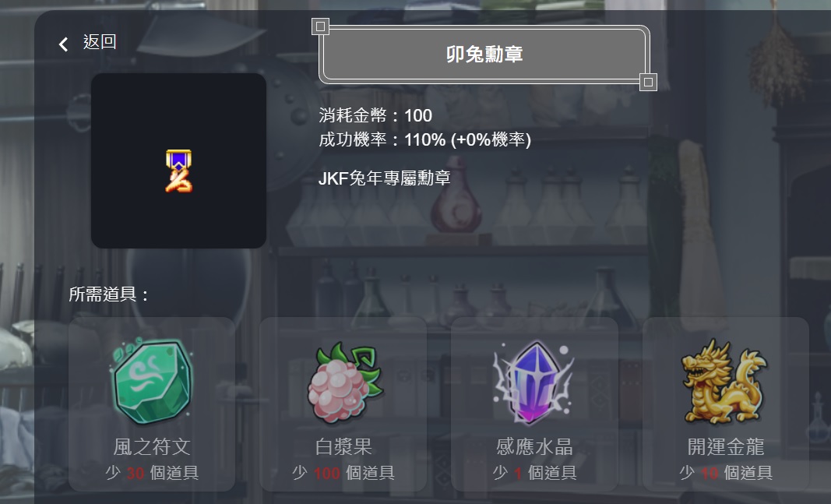Select the purple 感應水晶 crystal icon
831x504 pixels.
tap(534, 382)
